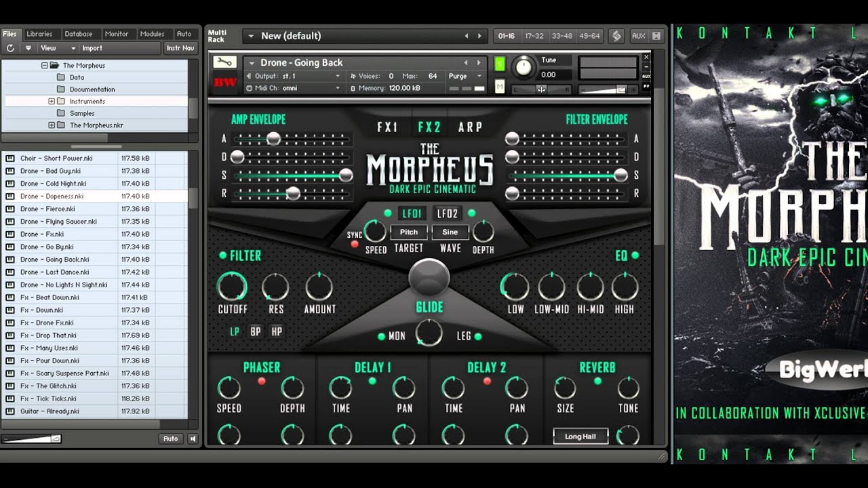
Task: Click the eject drive icon beside View
Action: click(28, 48)
